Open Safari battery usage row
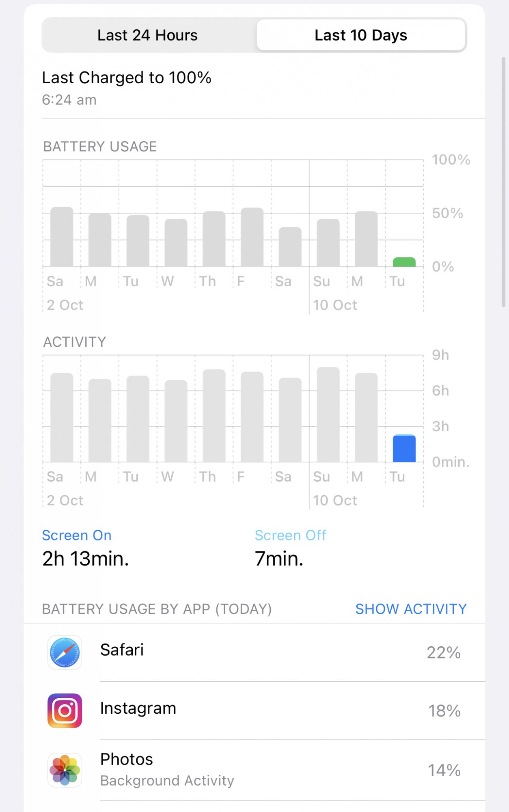 coord(254,652)
